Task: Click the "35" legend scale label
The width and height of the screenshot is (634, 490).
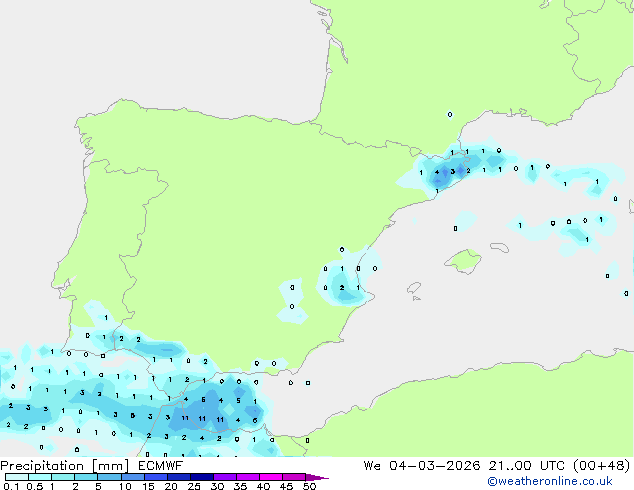Action: coord(240,486)
